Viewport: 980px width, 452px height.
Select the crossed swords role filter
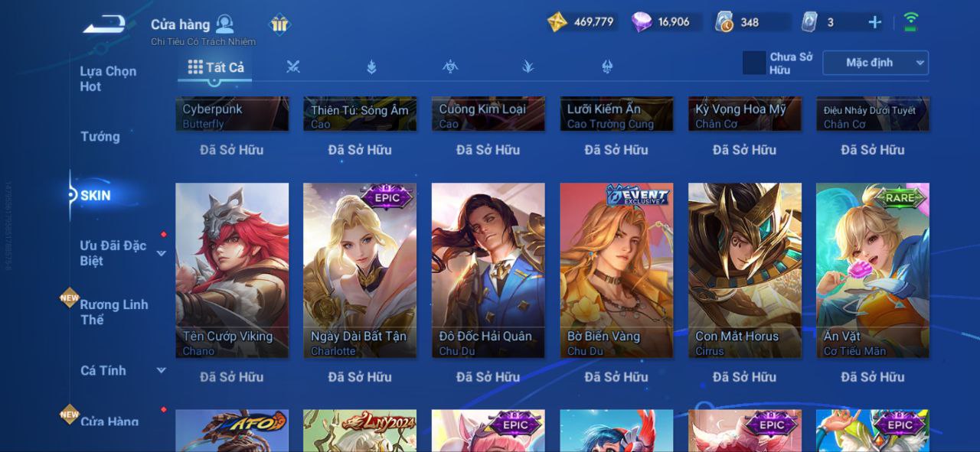click(x=292, y=67)
